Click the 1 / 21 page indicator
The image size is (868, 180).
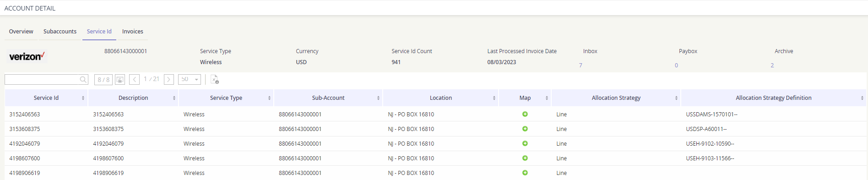(x=152, y=79)
